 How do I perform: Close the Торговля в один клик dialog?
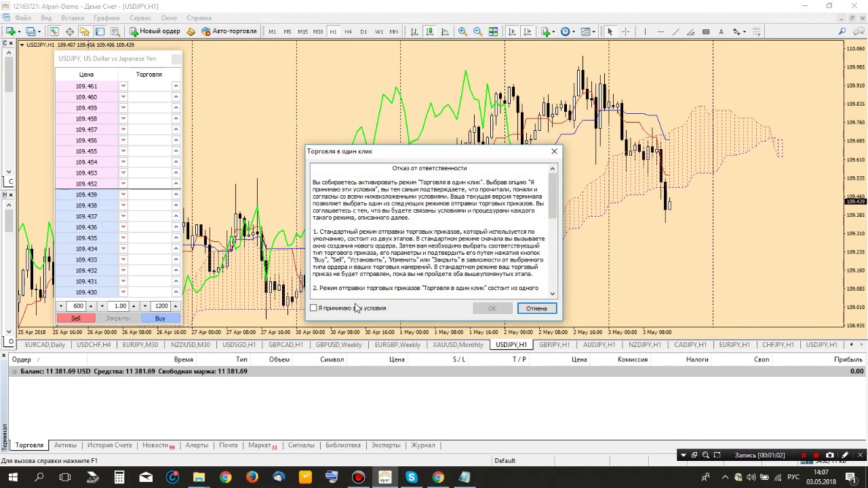(554, 151)
